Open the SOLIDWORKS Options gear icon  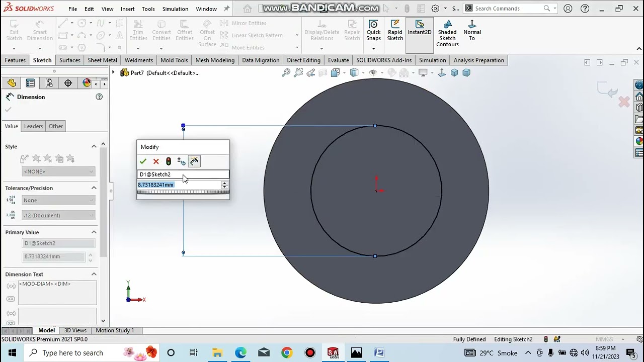(x=435, y=9)
